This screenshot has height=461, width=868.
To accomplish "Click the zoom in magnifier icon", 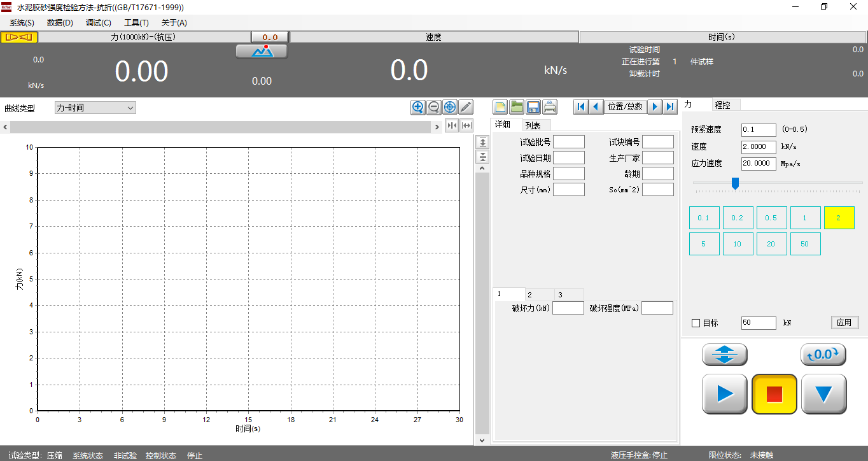I will (417, 108).
